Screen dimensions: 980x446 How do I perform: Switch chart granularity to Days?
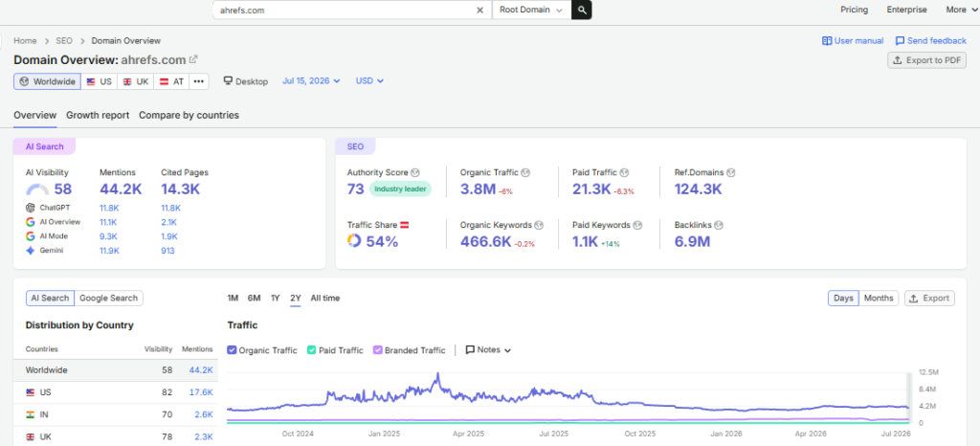843,298
